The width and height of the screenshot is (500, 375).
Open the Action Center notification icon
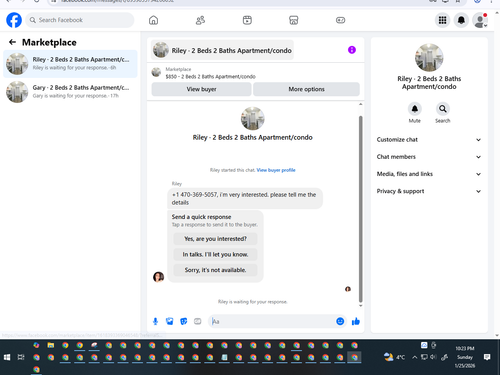[487, 357]
